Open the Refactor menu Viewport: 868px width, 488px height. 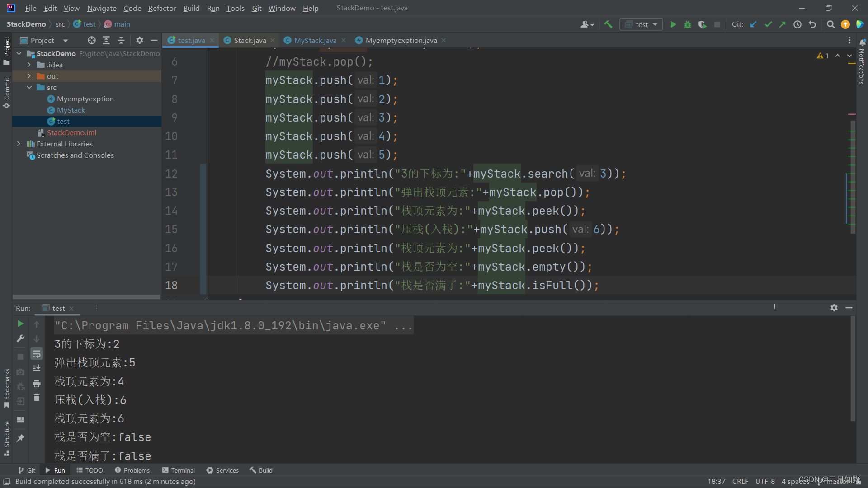point(162,8)
